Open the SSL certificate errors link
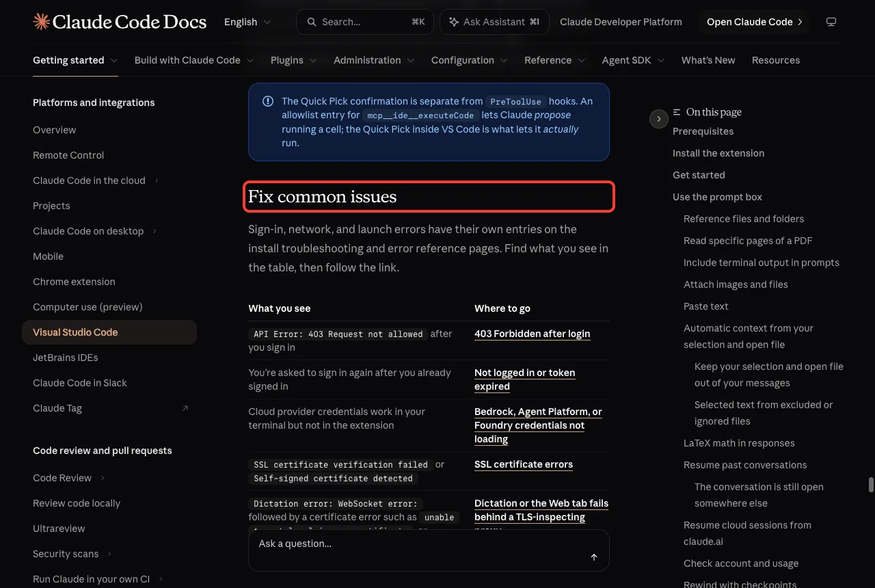 [x=524, y=464]
